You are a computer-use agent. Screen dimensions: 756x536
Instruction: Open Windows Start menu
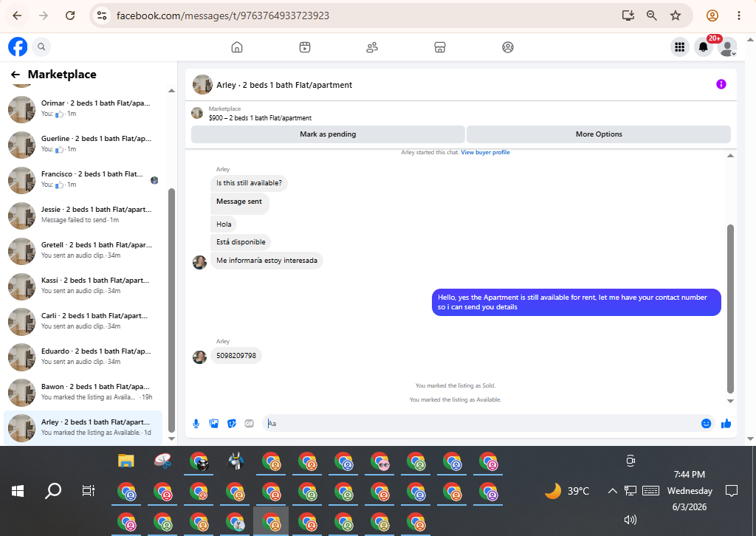point(18,491)
